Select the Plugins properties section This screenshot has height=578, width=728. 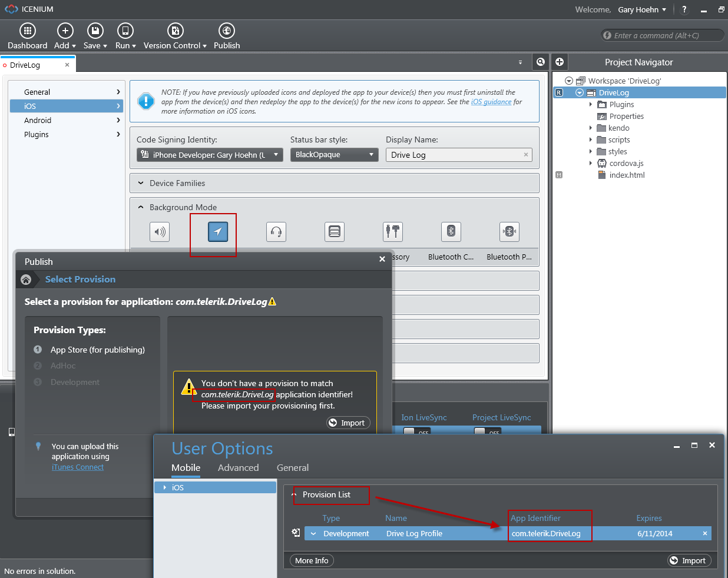click(67, 134)
